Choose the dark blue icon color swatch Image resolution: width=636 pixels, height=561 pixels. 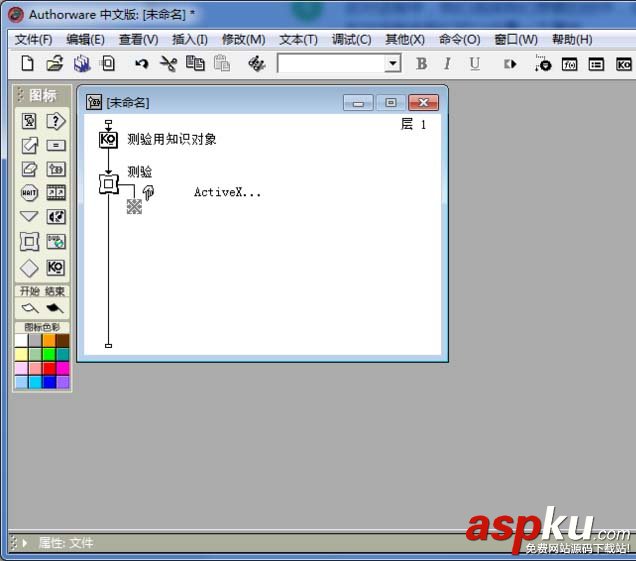coord(49,382)
